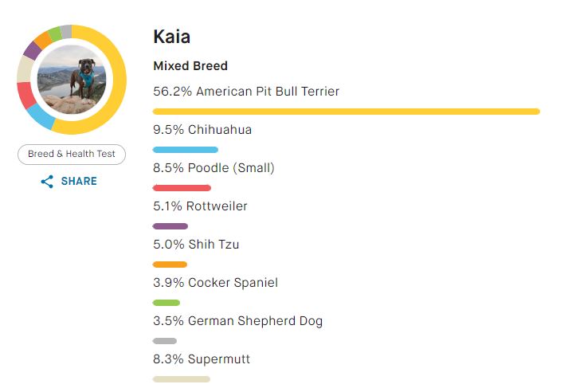Select the purple Rottweiler bar
The width and height of the screenshot is (576, 392).
(x=170, y=226)
